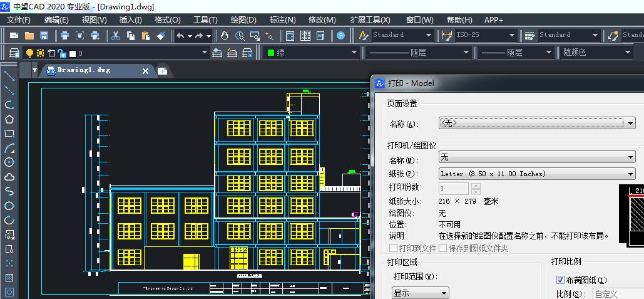The height and width of the screenshot is (299, 644).
Task: Open the green color control dropdown
Action: 354,53
